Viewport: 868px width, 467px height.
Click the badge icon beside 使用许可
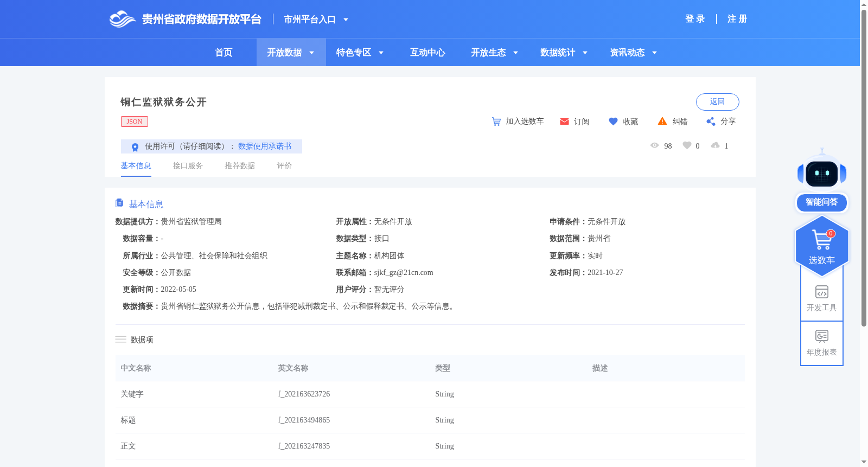click(x=135, y=147)
